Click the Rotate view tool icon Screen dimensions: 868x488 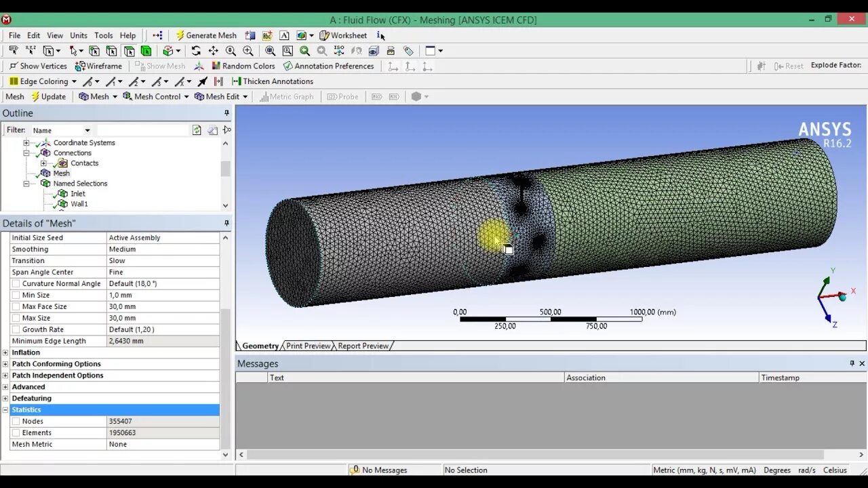pyautogui.click(x=196, y=51)
